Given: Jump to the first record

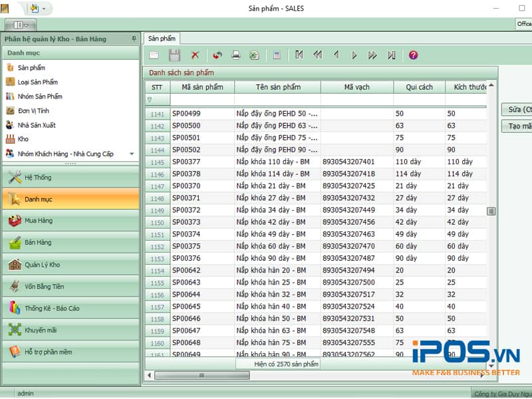Looking at the screenshot, I should [x=299, y=55].
